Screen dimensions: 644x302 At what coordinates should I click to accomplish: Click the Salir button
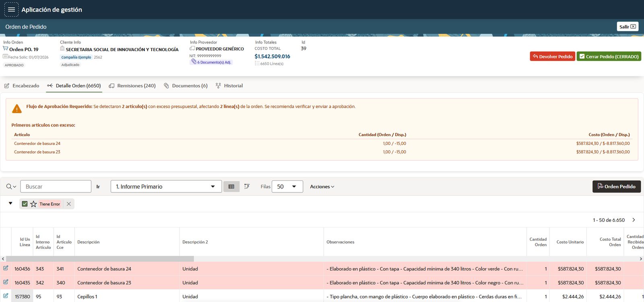click(628, 27)
